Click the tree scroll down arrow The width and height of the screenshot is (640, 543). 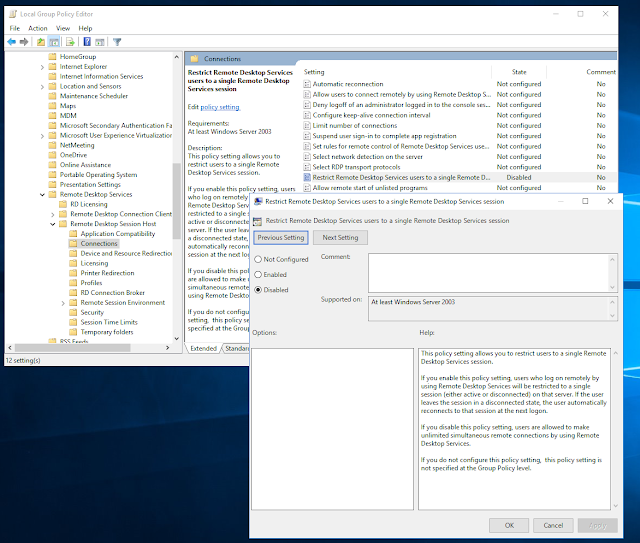(176, 338)
